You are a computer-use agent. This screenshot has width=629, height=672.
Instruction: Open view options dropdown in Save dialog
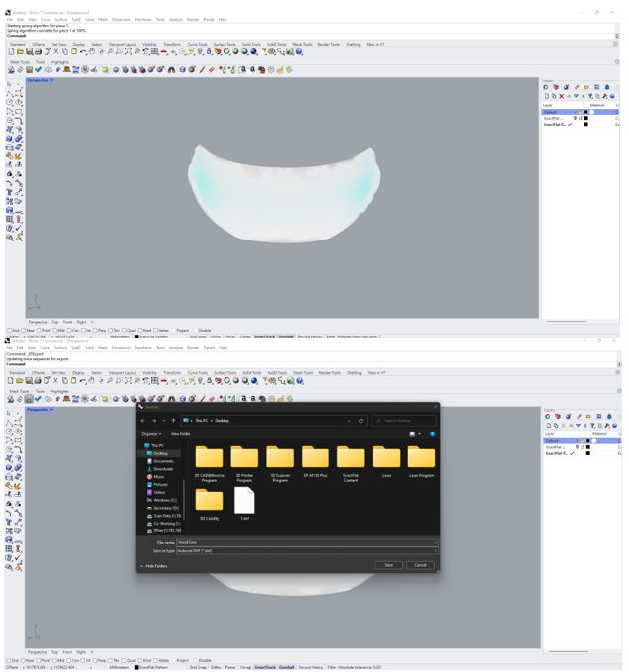[419, 434]
